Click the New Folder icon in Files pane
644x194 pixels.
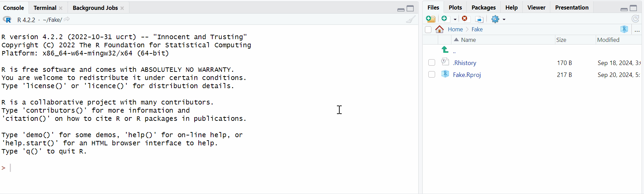click(x=431, y=19)
